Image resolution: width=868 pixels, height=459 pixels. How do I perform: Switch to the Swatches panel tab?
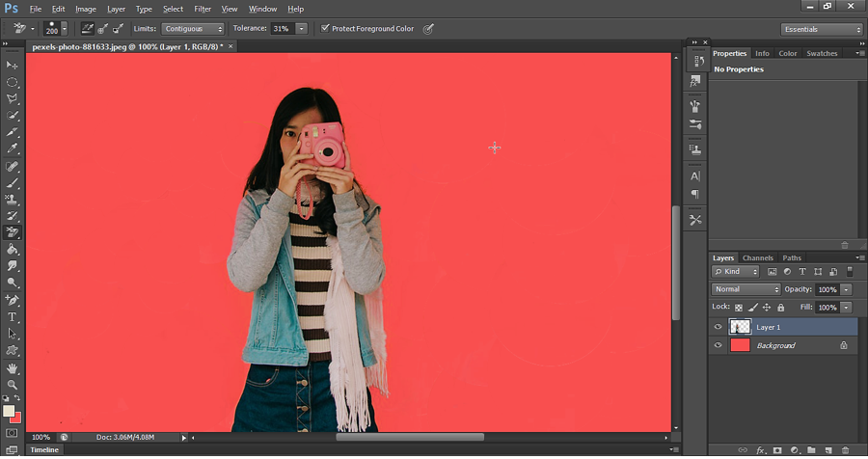822,54
